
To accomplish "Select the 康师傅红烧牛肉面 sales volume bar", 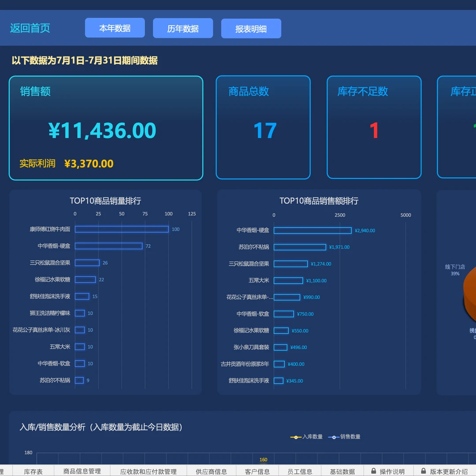I will (x=121, y=229).
